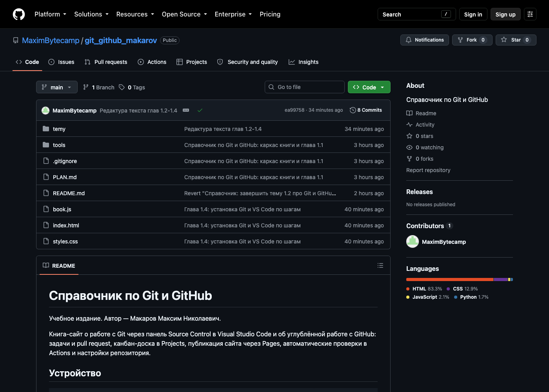Click the purple CSS segment of languages bar
This screenshot has width=549, height=392.
(501, 279)
